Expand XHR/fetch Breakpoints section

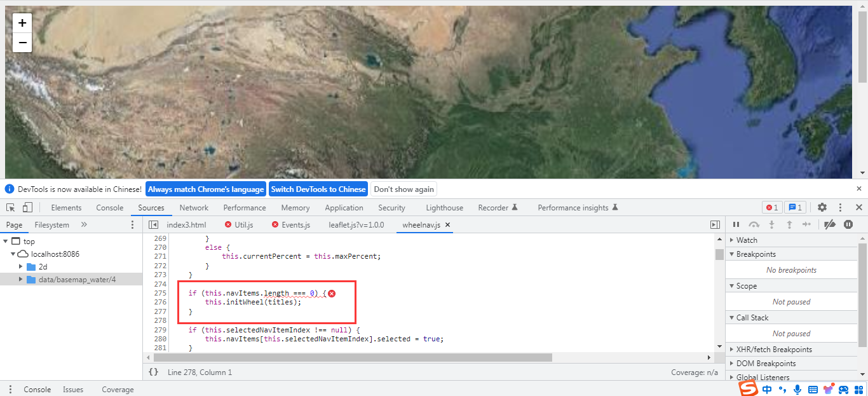pyautogui.click(x=773, y=350)
